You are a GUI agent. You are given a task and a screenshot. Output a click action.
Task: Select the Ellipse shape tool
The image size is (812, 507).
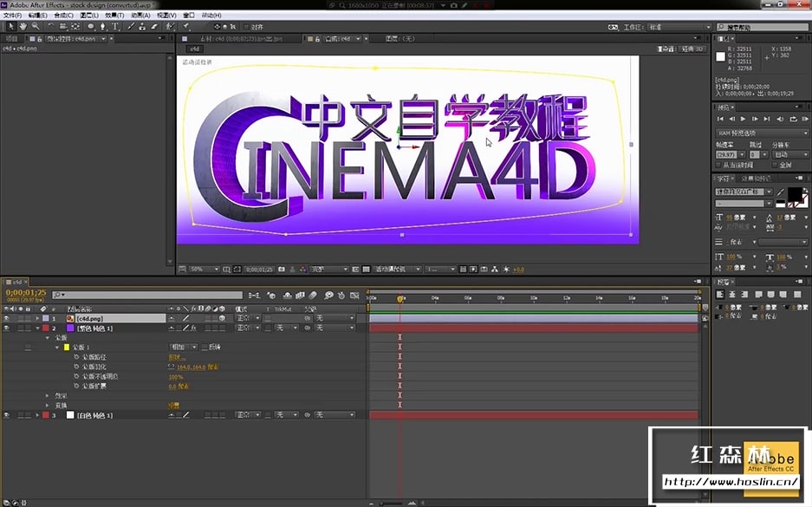click(x=91, y=26)
